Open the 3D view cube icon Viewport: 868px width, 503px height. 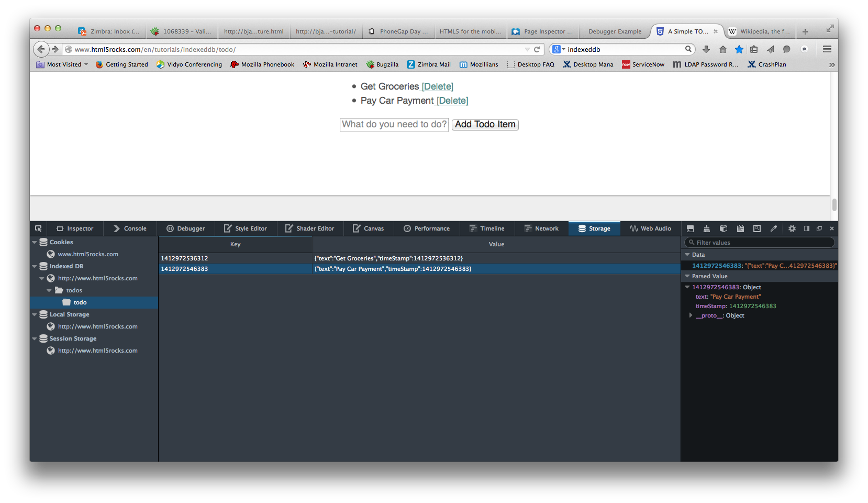tap(724, 228)
